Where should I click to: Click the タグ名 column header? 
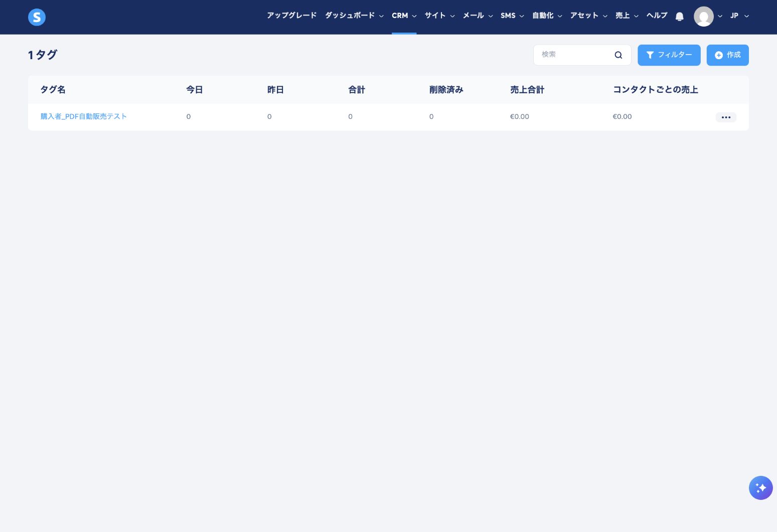pos(53,90)
